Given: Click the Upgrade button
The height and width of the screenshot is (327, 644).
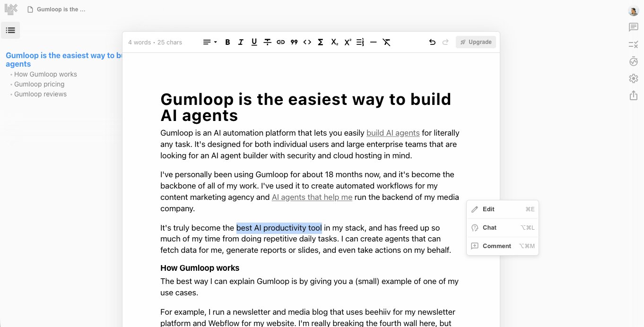Looking at the screenshot, I should click(x=476, y=42).
